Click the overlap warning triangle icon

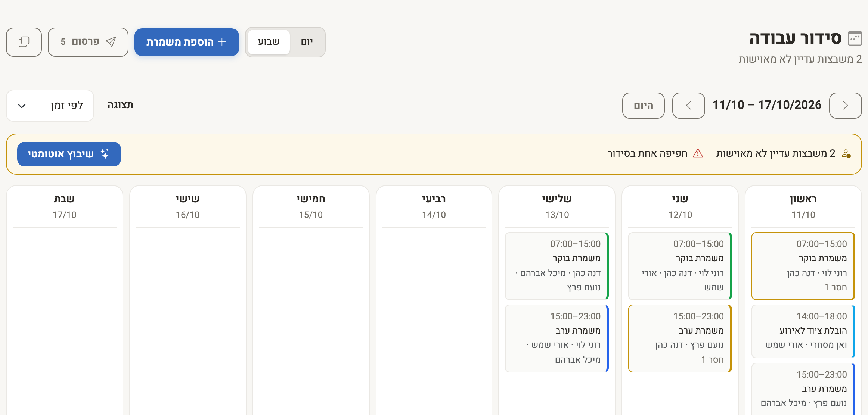click(x=698, y=153)
